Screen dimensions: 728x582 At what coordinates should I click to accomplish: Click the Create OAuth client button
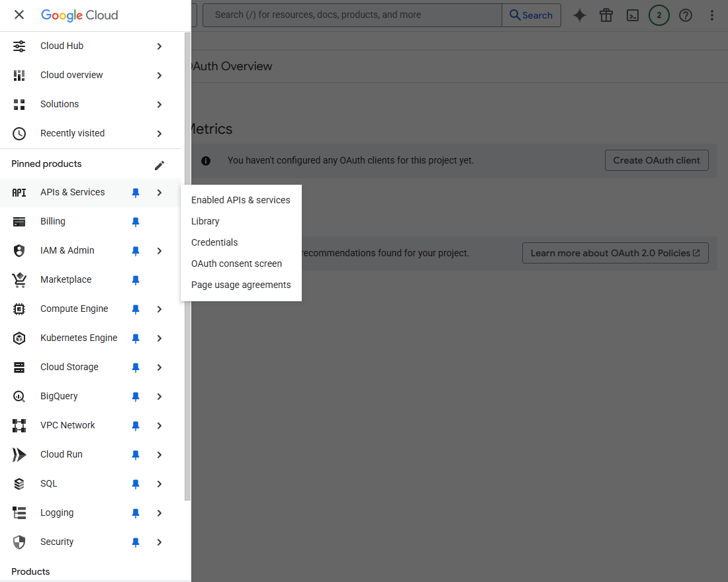point(657,160)
